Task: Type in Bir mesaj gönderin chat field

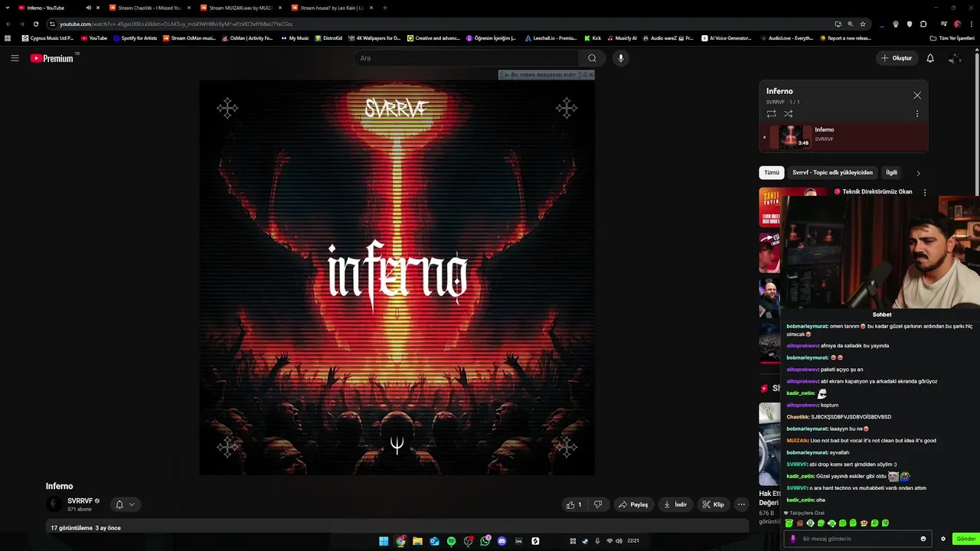Action: pyautogui.click(x=859, y=539)
